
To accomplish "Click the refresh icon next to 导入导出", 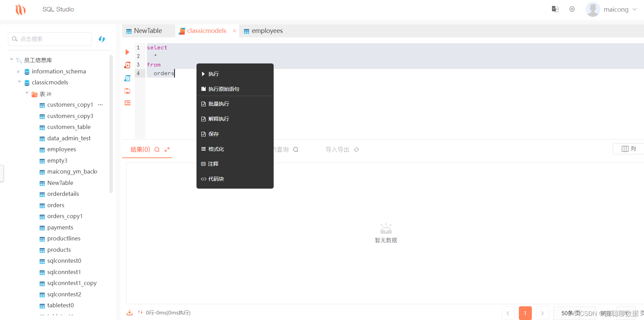I will (357, 150).
